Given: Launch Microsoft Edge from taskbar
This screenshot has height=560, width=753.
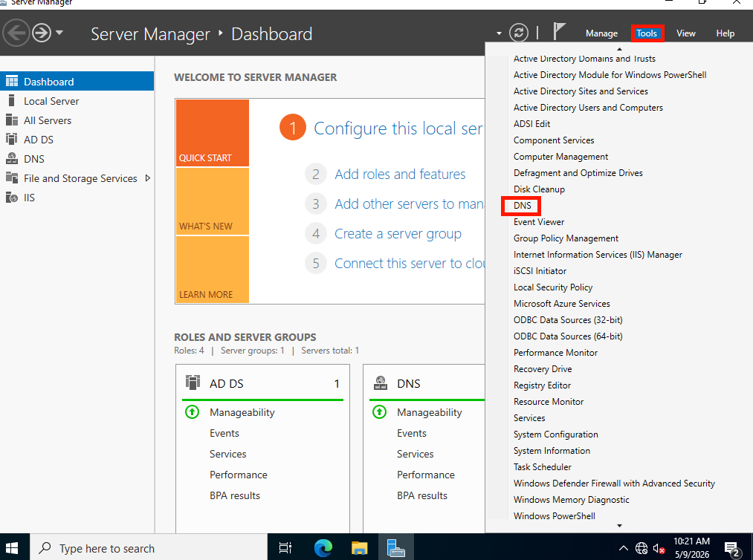Looking at the screenshot, I should tap(323, 547).
